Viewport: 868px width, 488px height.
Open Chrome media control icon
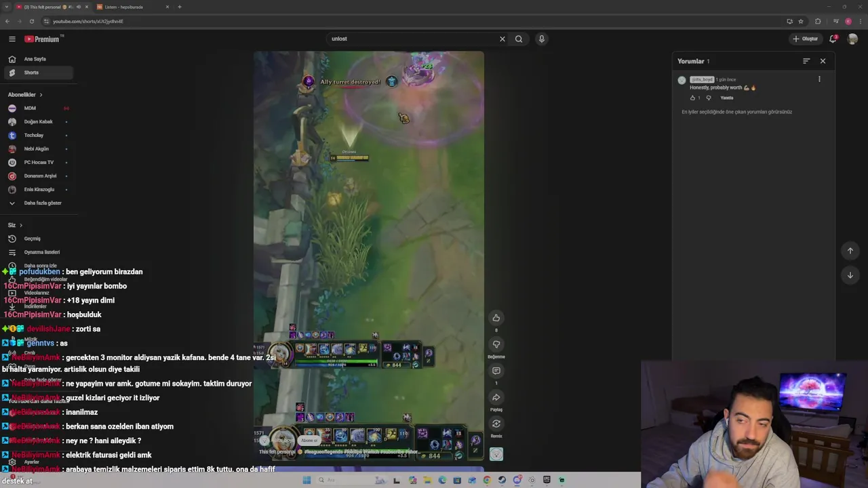[836, 21]
